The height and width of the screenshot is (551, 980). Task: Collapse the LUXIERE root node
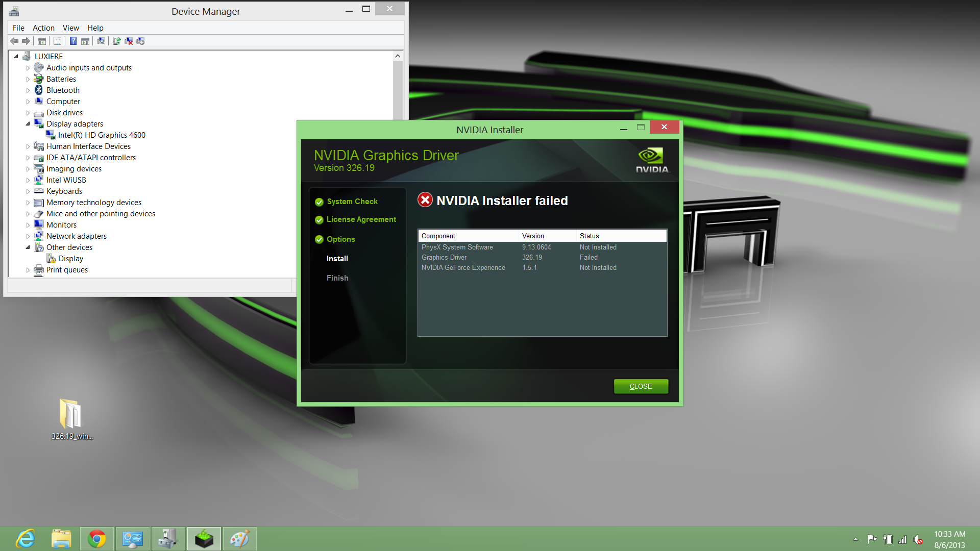pos(16,56)
